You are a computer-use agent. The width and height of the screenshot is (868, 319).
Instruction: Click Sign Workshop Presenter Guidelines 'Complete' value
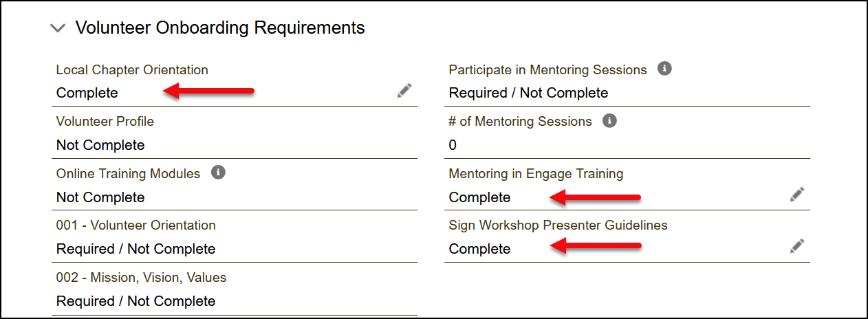click(479, 249)
